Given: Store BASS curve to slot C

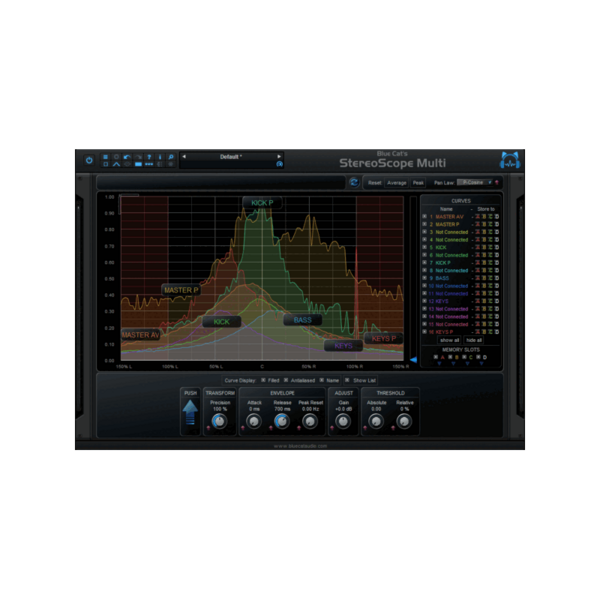Looking at the screenshot, I should [x=490, y=278].
